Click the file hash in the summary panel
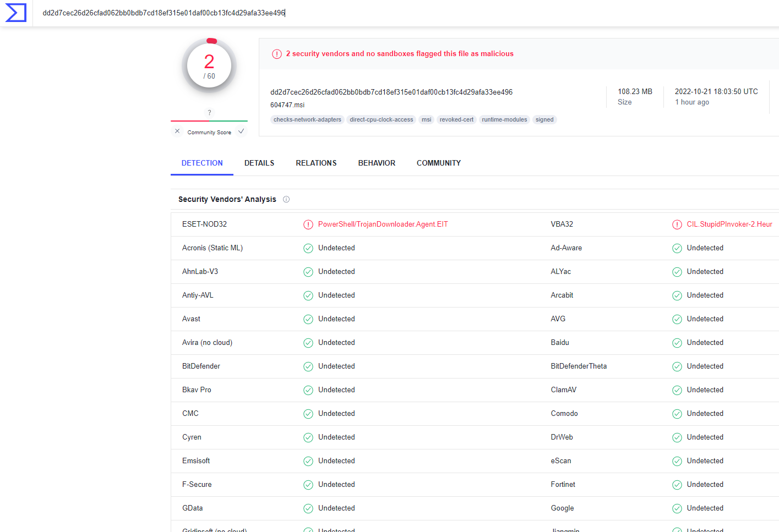The width and height of the screenshot is (779, 532). pyautogui.click(x=391, y=92)
